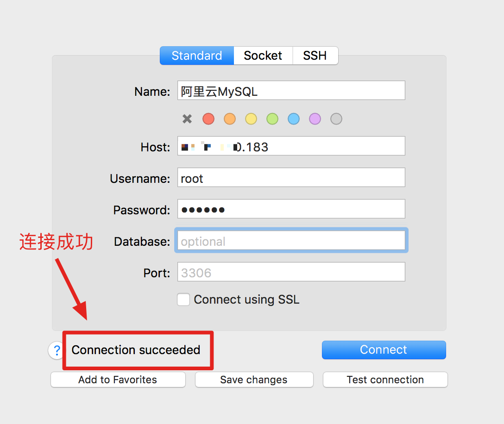Viewport: 504px width, 424px height.
Task: Click the blue Connect button
Action: pos(384,350)
